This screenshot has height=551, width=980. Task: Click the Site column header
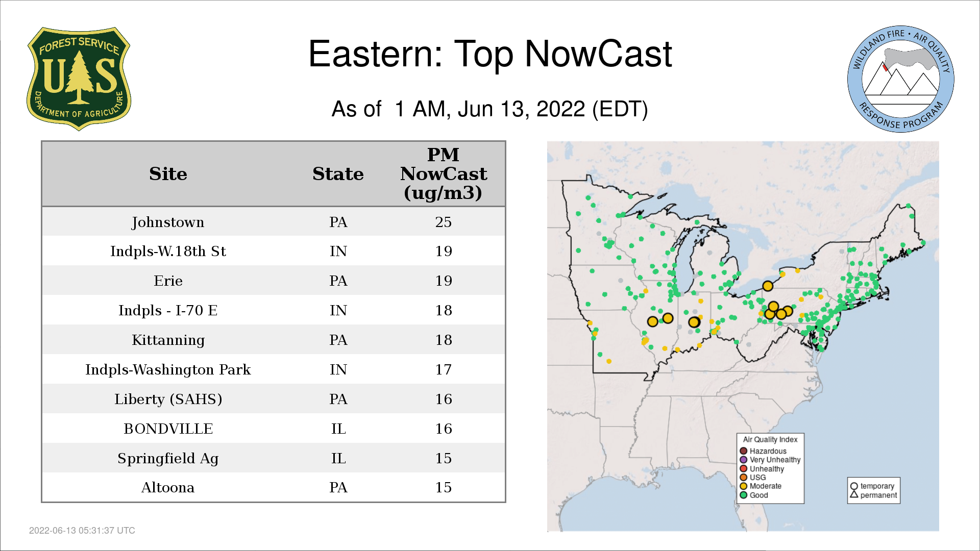[168, 174]
